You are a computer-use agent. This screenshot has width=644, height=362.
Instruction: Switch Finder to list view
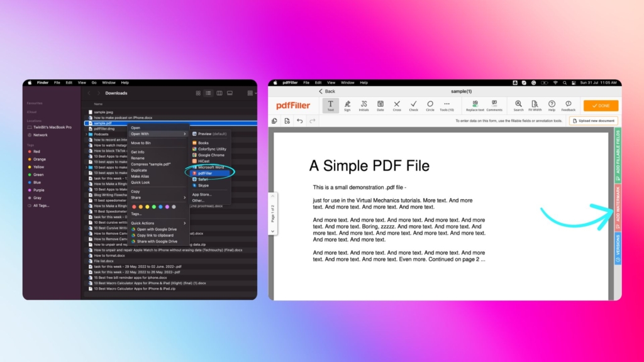(x=209, y=93)
